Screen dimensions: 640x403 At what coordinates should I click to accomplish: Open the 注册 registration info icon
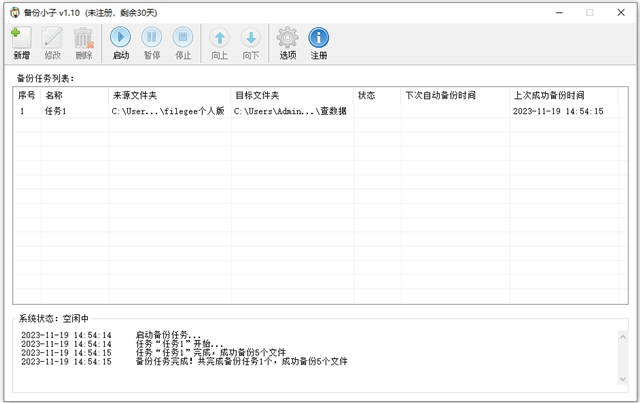click(319, 40)
